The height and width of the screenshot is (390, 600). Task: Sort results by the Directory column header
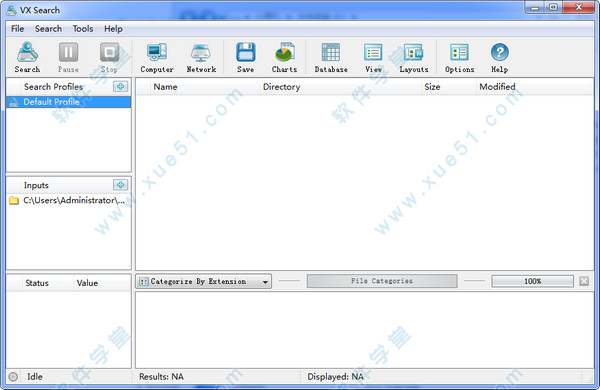pos(281,87)
